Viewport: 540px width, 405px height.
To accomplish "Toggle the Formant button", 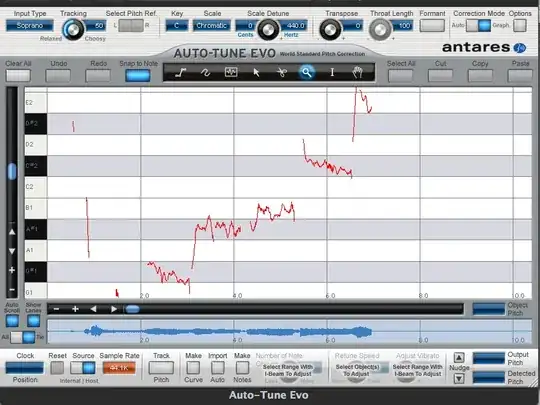I will [x=432, y=25].
